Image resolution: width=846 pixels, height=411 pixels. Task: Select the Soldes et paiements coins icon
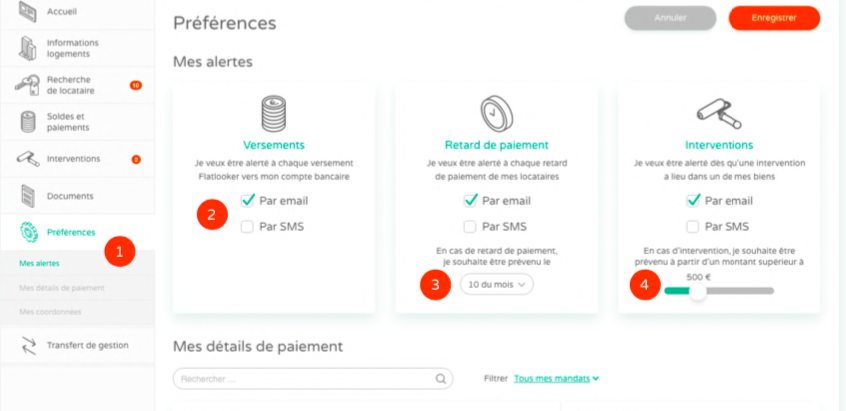[x=28, y=122]
